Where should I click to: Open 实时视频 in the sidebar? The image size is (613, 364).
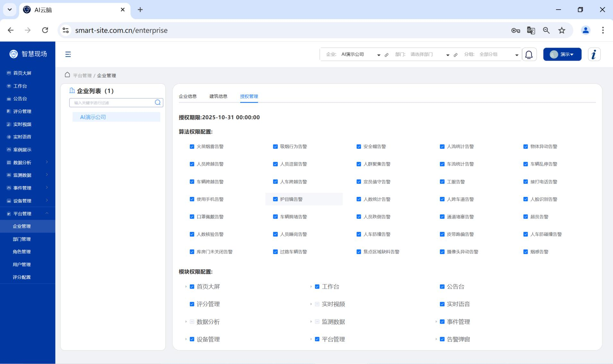pyautogui.click(x=28, y=124)
